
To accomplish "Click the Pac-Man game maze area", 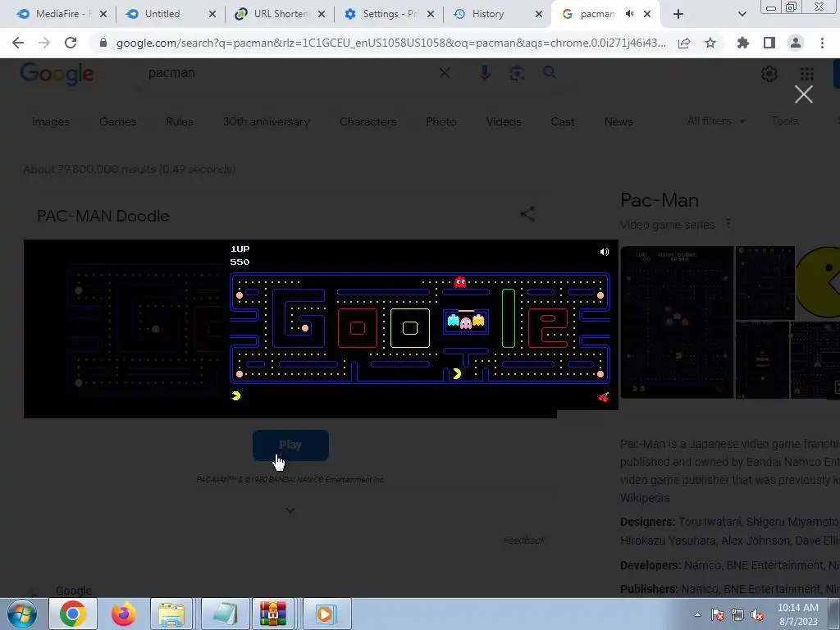I will pos(420,328).
